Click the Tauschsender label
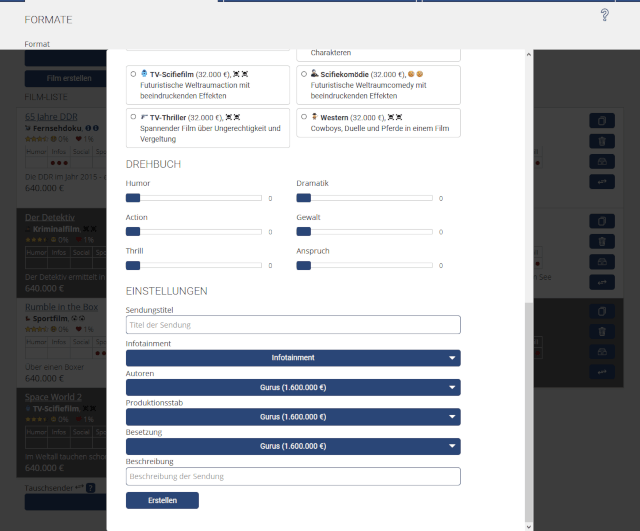This screenshot has width=640, height=531. click(49, 488)
